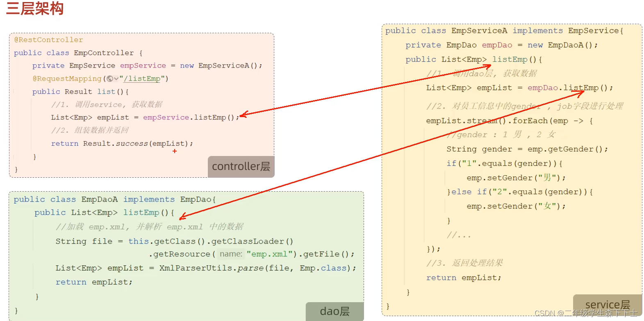The width and height of the screenshot is (644, 321).
Task: Click the line "private EmpDao empDao = new EmpDaoA();"
Action: tap(502, 45)
